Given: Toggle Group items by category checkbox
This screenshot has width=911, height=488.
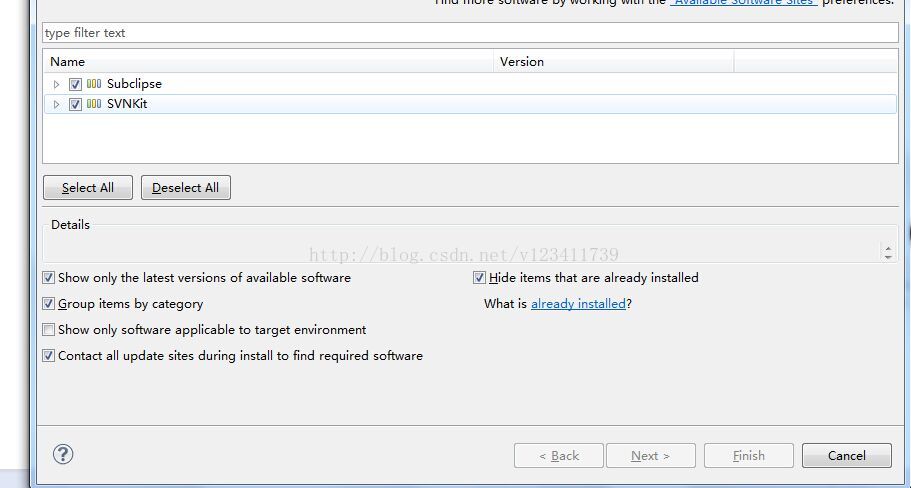Looking at the screenshot, I should coord(48,304).
